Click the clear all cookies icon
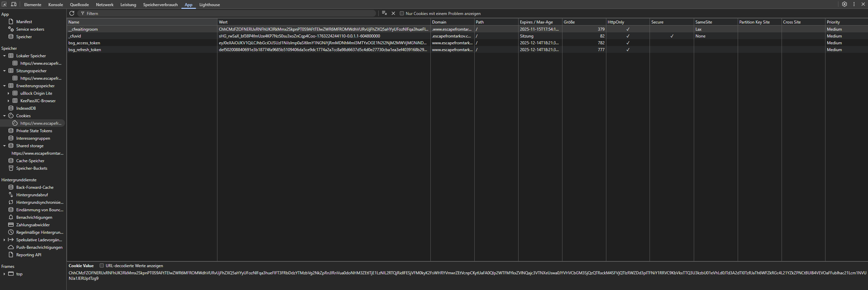The image size is (868, 290). [x=384, y=13]
